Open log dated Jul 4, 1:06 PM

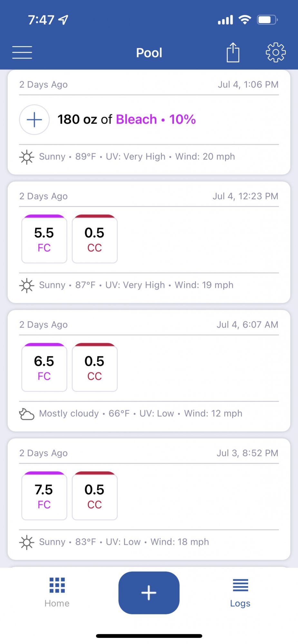point(149,122)
